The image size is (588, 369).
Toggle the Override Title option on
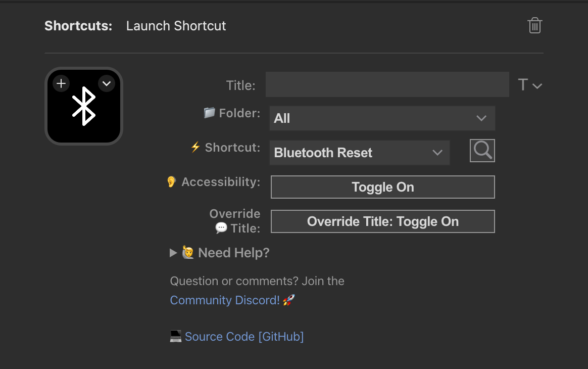[x=382, y=221]
